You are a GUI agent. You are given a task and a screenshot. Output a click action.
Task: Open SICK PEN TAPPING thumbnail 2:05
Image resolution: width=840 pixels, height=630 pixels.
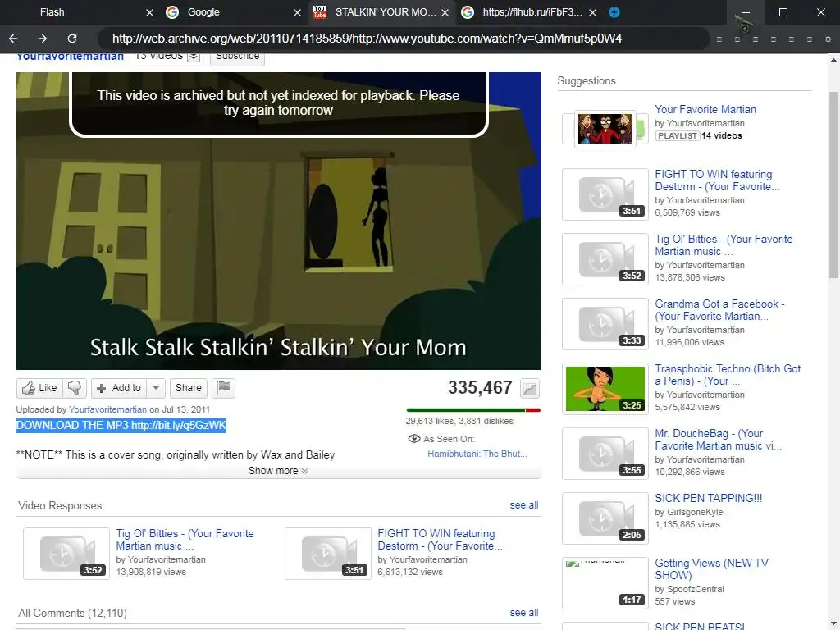click(605, 518)
